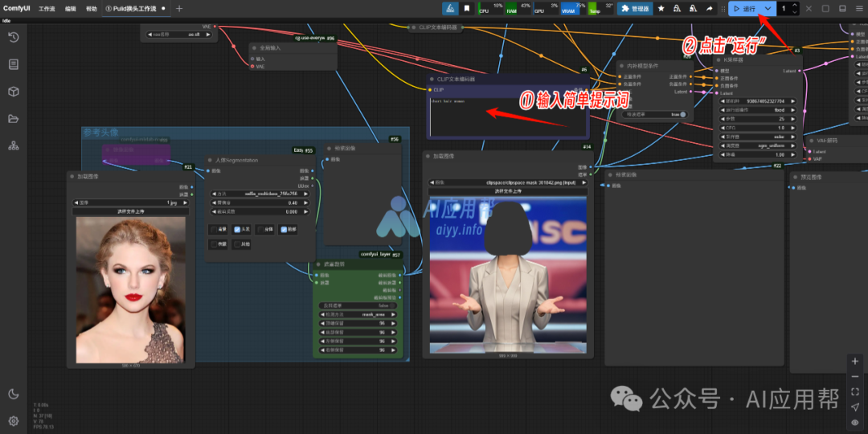868x434 pixels.
Task: Open the workflows folder icon in sidebar
Action: coord(14,118)
